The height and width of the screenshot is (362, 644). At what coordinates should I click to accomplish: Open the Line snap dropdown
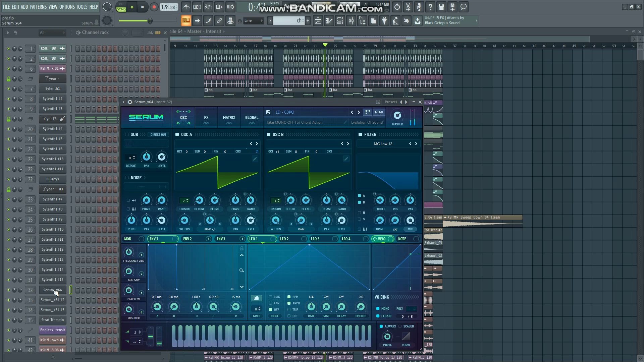click(x=254, y=21)
